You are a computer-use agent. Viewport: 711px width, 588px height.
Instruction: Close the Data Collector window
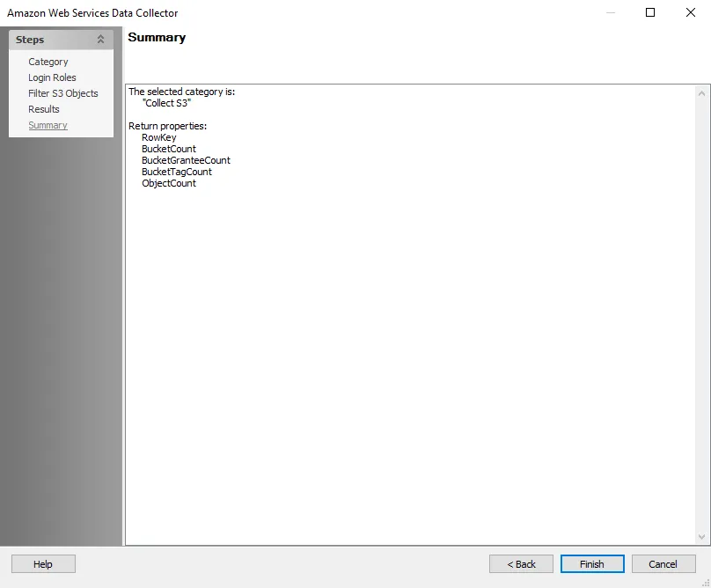pos(691,12)
